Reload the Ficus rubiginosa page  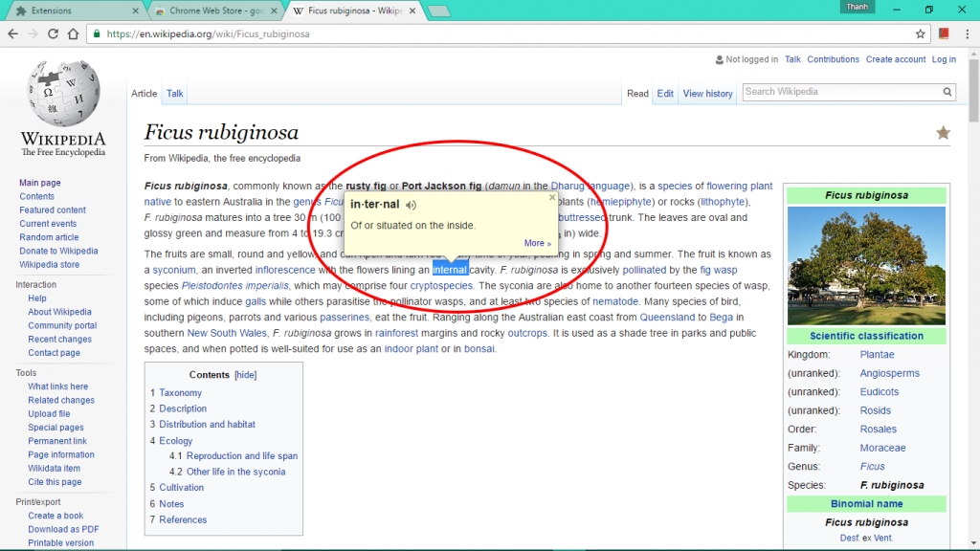coord(54,33)
